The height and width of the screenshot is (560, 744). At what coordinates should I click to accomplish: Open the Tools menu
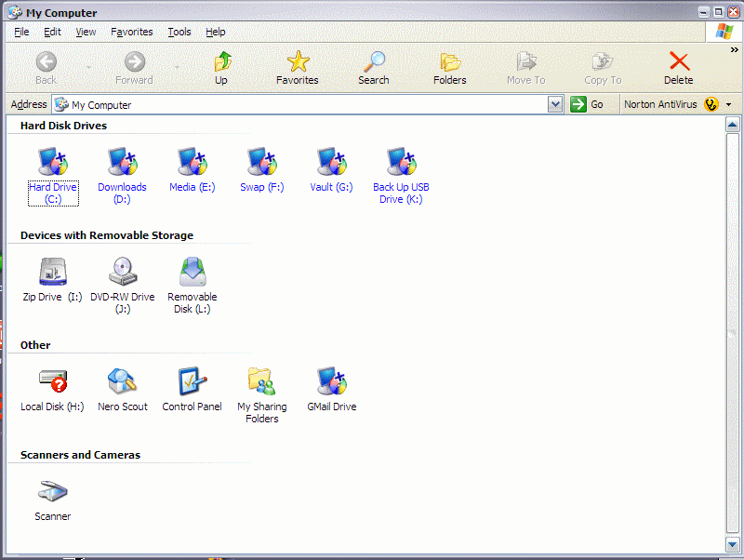tap(179, 32)
